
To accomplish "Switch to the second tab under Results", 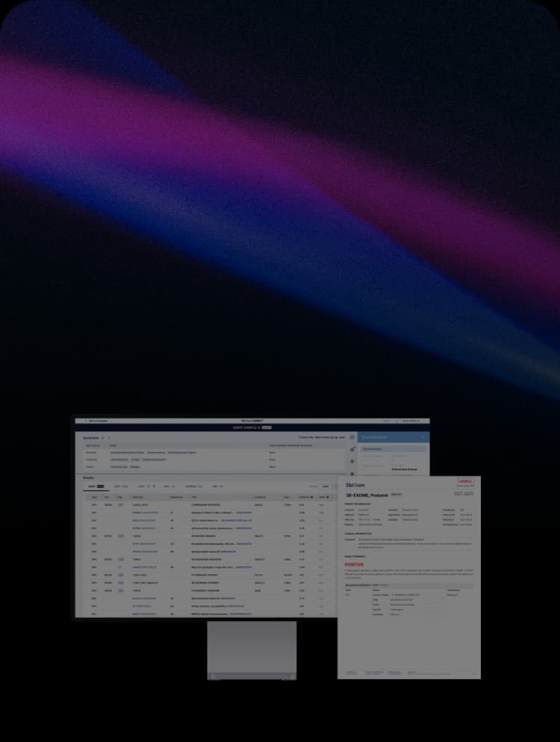I will 118,486.
